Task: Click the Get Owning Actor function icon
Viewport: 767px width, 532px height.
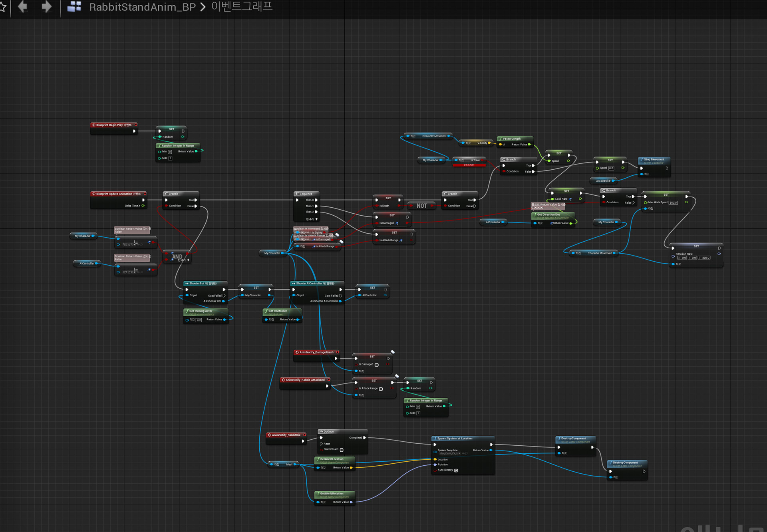Action: pos(187,311)
